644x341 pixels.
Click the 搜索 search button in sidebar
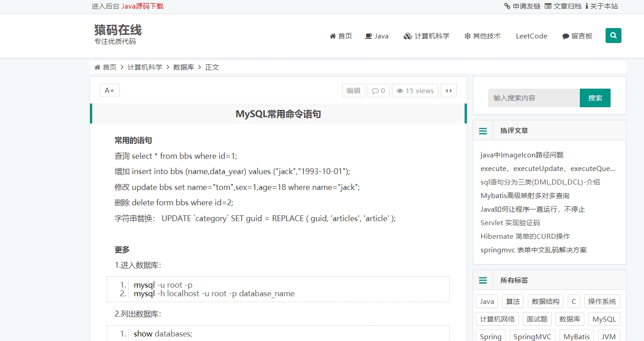(595, 98)
